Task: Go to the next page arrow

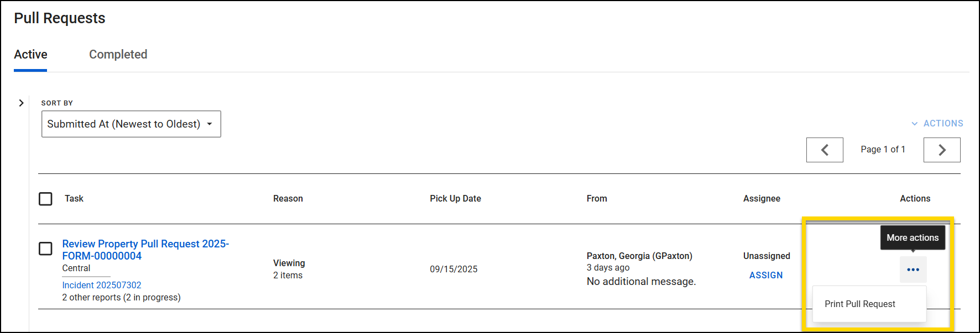Action: click(x=942, y=150)
